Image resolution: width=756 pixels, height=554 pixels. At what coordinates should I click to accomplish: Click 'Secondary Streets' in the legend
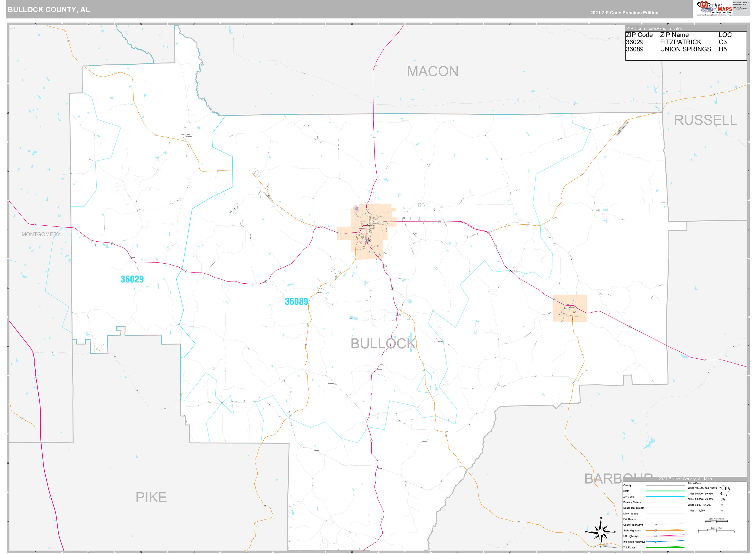pos(634,508)
